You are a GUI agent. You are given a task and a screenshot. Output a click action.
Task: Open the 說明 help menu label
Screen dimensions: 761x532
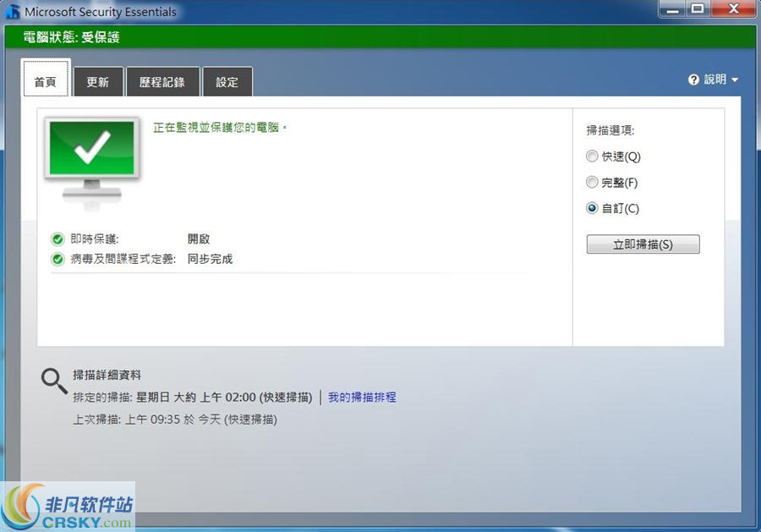point(714,80)
